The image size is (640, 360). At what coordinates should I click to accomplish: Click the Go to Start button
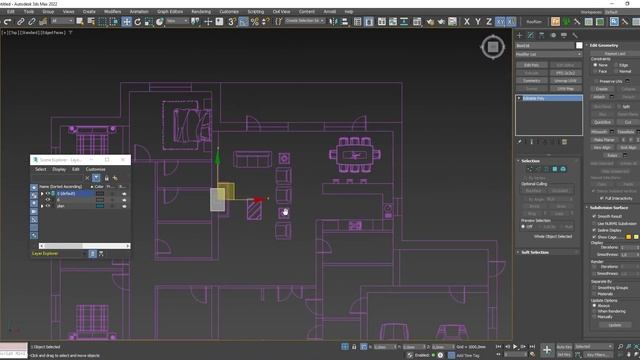[498, 347]
